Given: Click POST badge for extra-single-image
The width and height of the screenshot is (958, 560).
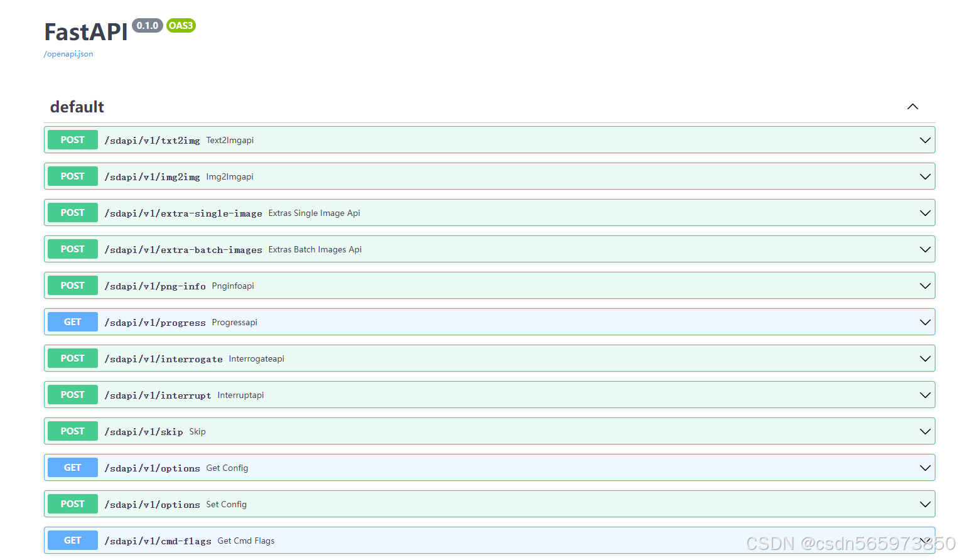Looking at the screenshot, I should pos(73,213).
